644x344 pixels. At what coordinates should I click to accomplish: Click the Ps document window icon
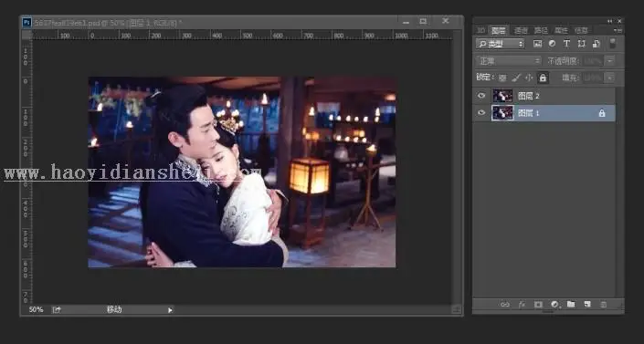(x=26, y=22)
